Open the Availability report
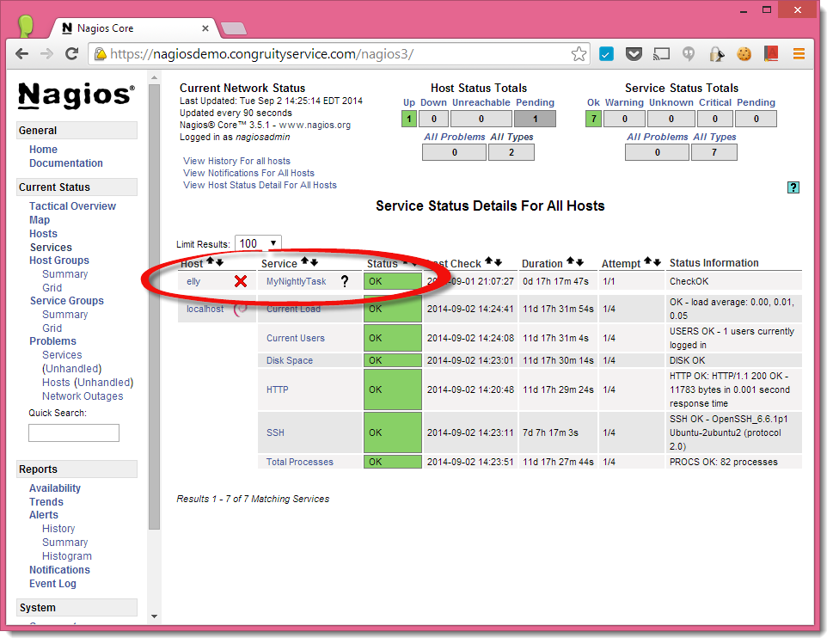 (55, 488)
